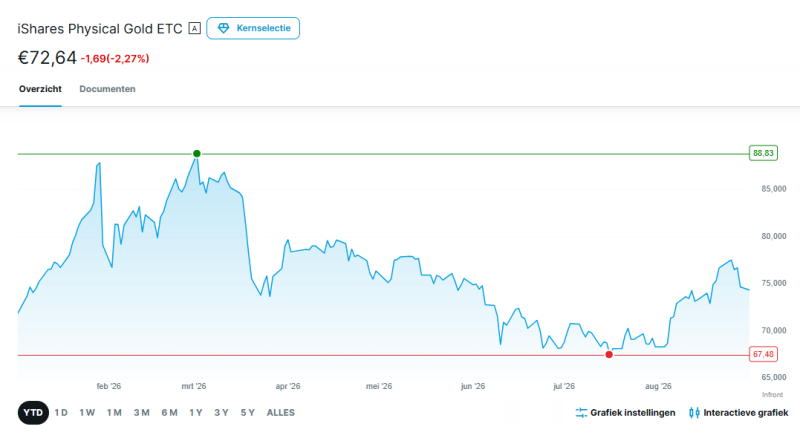
Task: Select the ALLES time range
Action: point(281,412)
